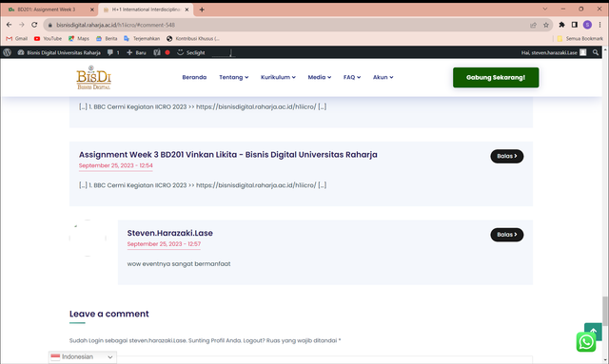Open the WhatsApp chat icon
This screenshot has height=364, width=609.
[x=586, y=342]
